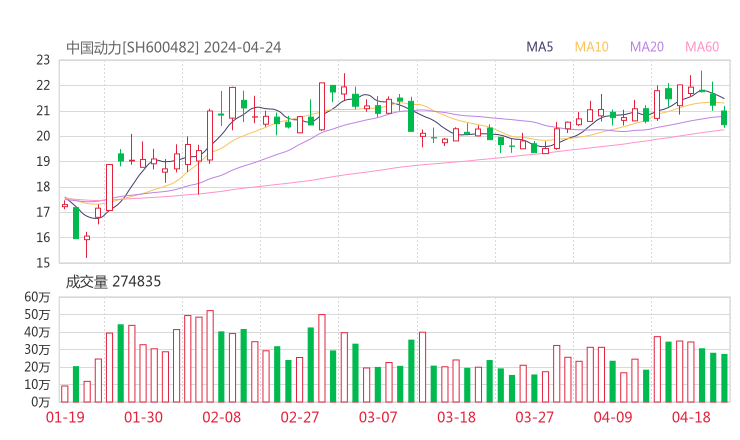The height and width of the screenshot is (440, 740).
Task: Click the MA20 legend label
Action: coord(647,47)
